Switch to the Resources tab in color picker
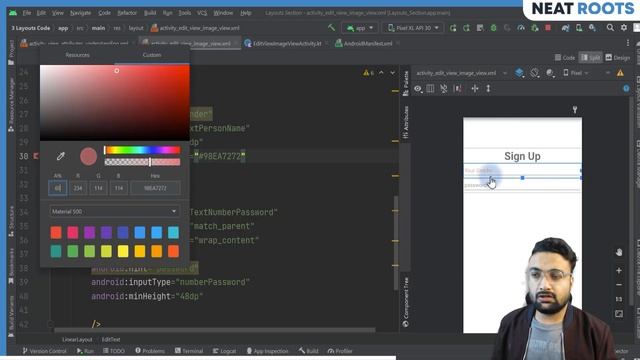640x360 pixels. pyautogui.click(x=77, y=55)
